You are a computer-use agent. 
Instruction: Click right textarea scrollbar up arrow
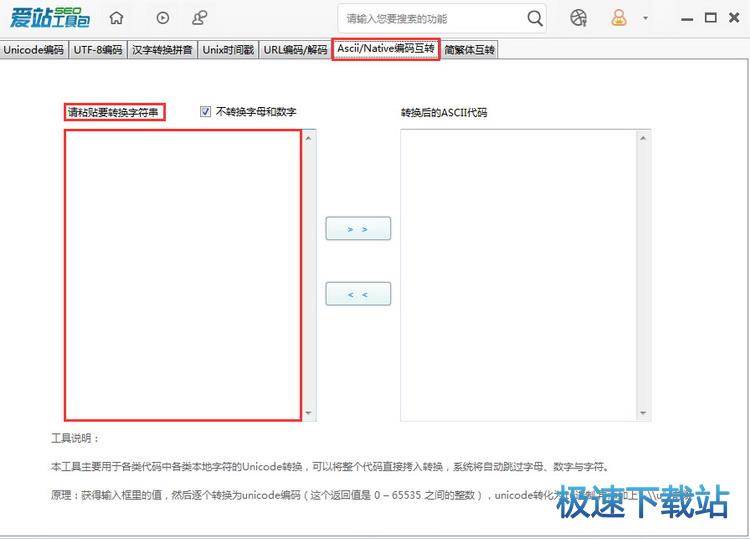643,138
